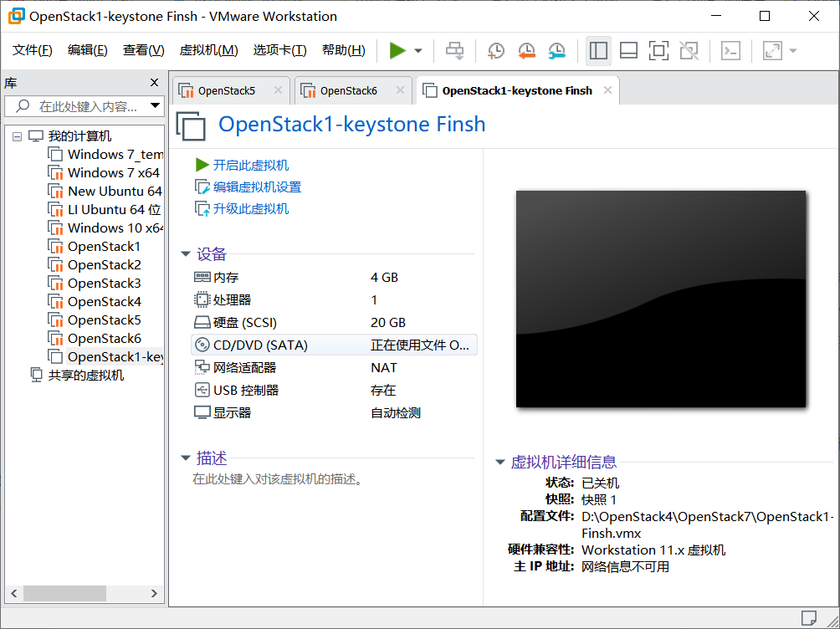Collapse the 设备 section
Screen dimensions: 840x629
coord(186,253)
